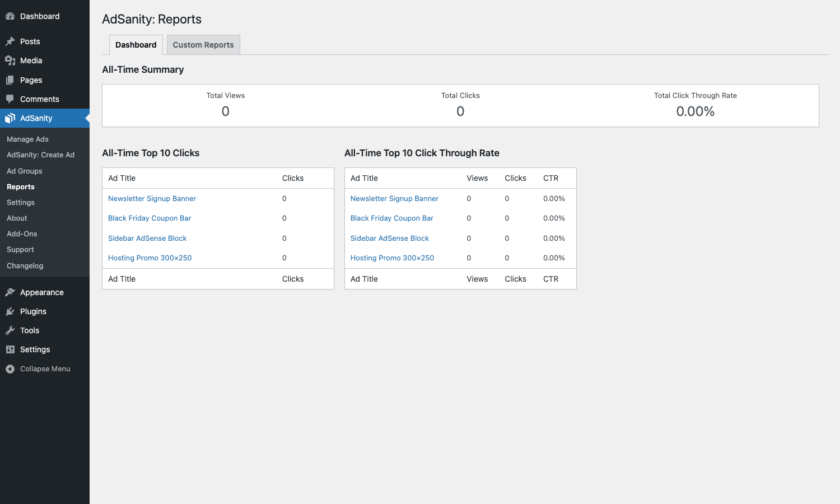Screen dimensions: 840x504
Task: Click the Appearance paintbrush icon
Action: (x=10, y=292)
